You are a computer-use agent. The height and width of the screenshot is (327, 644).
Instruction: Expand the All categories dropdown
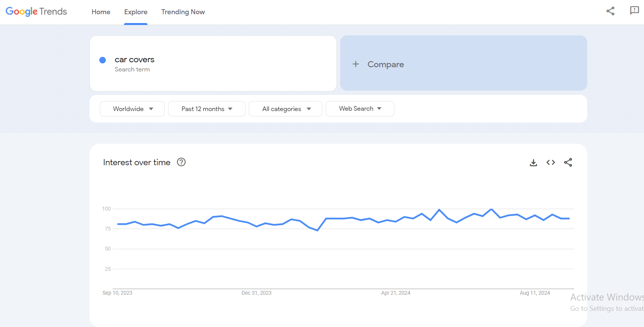coord(285,109)
